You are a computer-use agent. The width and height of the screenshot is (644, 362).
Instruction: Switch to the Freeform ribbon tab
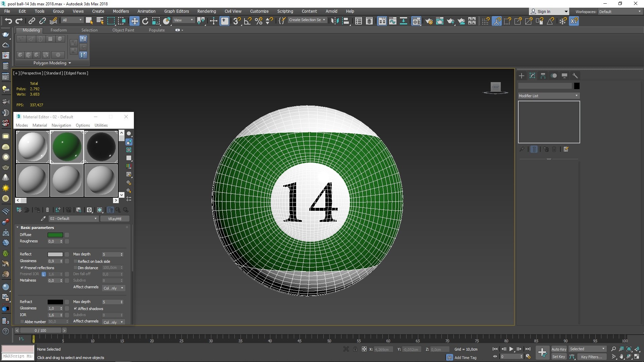[58, 30]
